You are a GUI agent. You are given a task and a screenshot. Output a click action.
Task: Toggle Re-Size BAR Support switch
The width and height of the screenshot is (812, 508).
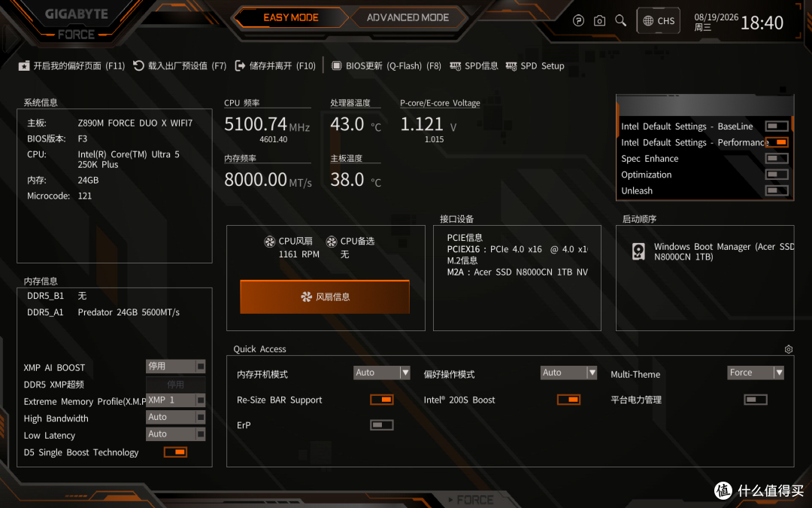[382, 400]
